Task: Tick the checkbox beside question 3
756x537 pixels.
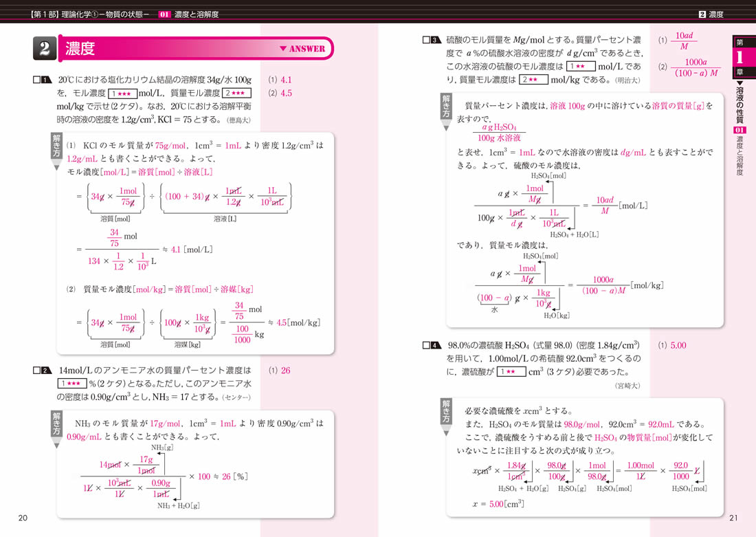Action: 427,40
